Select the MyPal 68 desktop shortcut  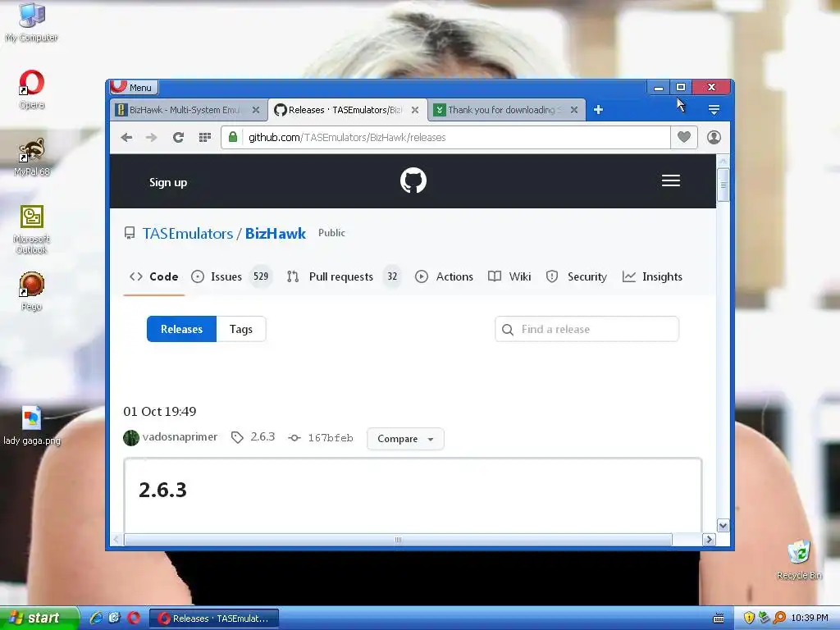(32, 157)
